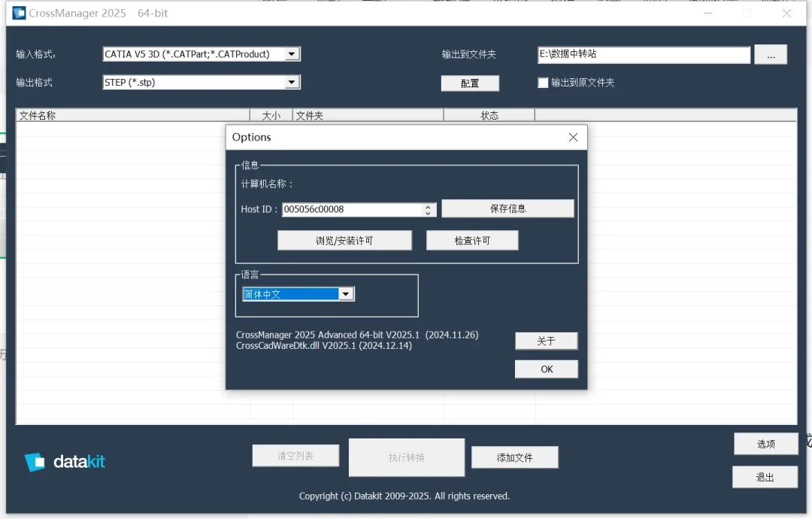Enable the 输出到原文件夹 checkbox
The image size is (812, 519).
[543, 82]
